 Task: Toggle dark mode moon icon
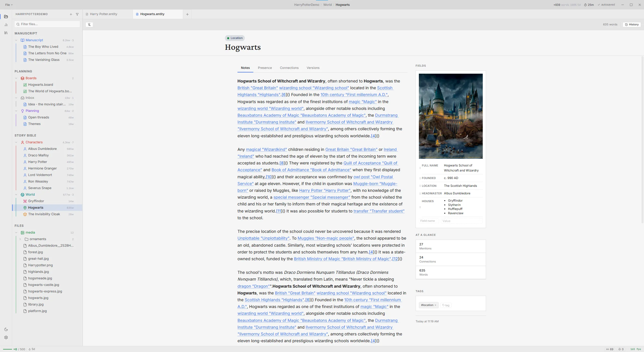click(6, 329)
